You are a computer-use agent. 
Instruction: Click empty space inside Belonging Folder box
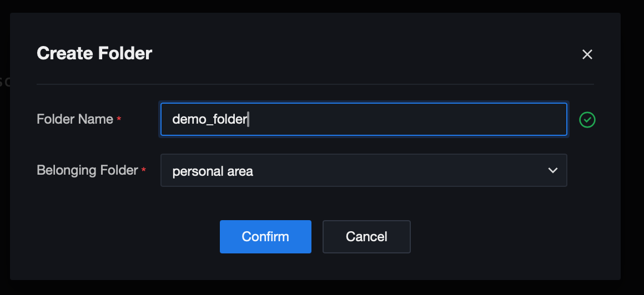coord(400,170)
